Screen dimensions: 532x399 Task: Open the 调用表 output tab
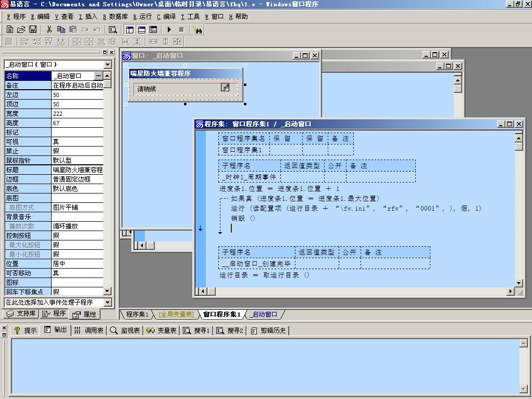(89, 330)
